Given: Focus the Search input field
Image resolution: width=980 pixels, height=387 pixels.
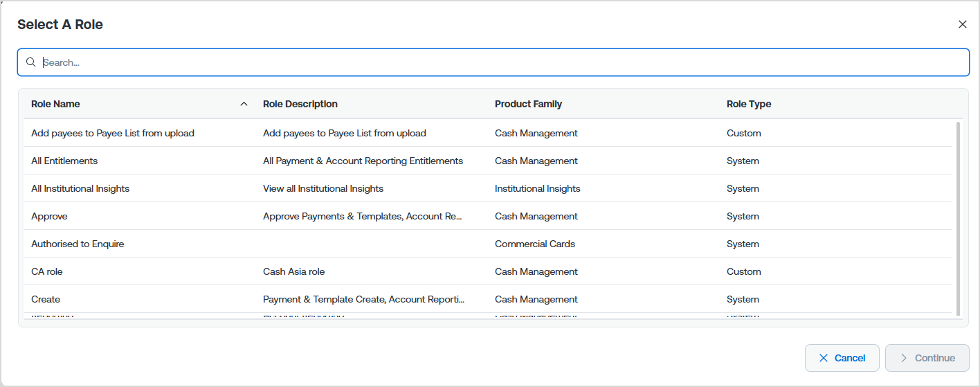Looking at the screenshot, I should click(x=493, y=62).
